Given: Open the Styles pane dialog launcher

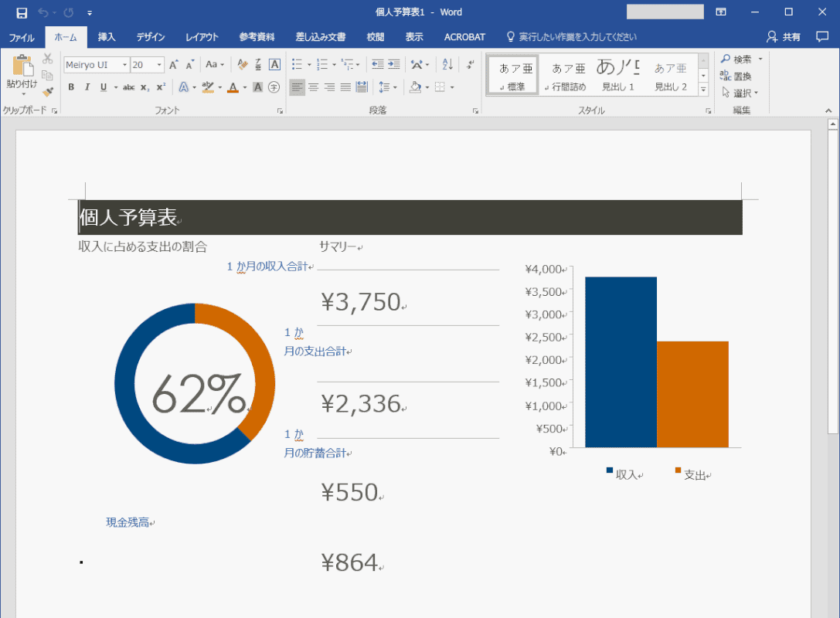Looking at the screenshot, I should 708,111.
